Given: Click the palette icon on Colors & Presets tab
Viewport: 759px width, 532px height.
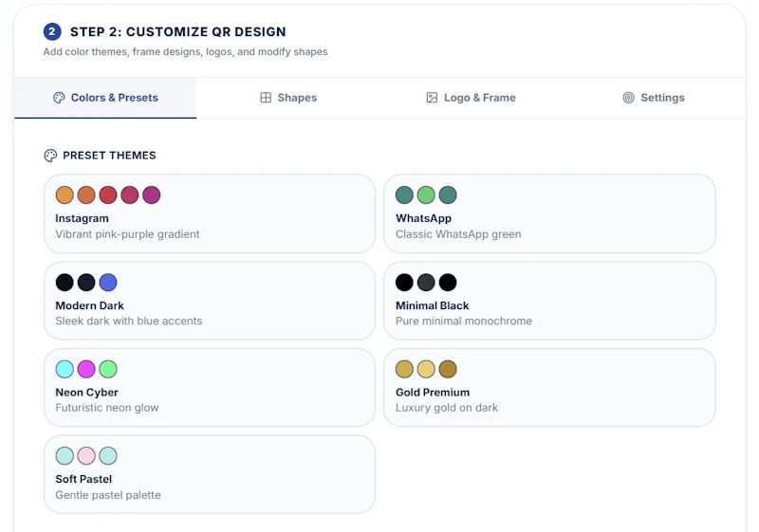Looking at the screenshot, I should point(59,98).
